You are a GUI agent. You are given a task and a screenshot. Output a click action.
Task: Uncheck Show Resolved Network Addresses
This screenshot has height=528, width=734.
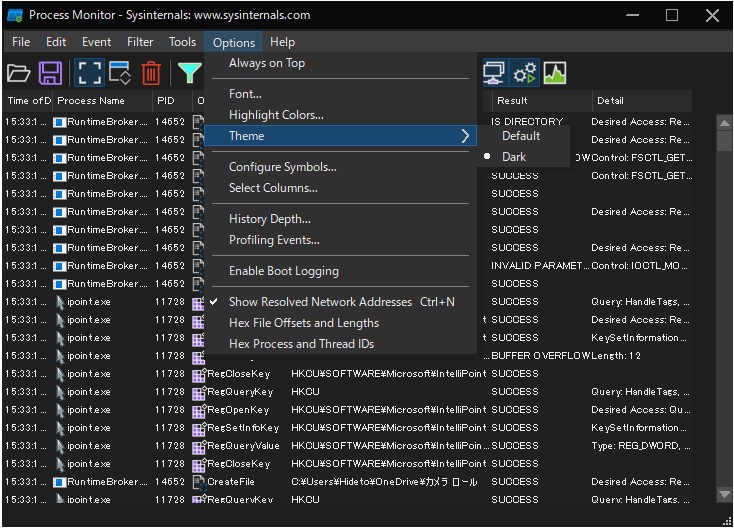340,302
